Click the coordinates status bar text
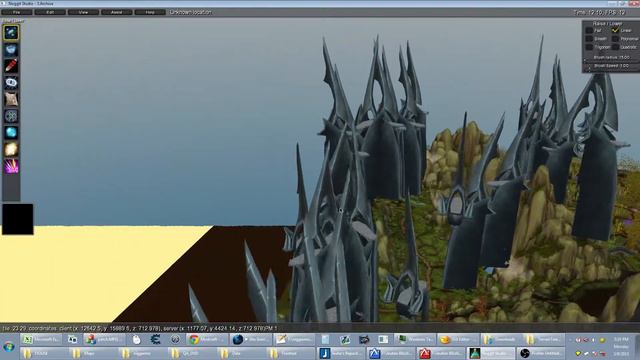640x360 pixels. [x=140, y=328]
